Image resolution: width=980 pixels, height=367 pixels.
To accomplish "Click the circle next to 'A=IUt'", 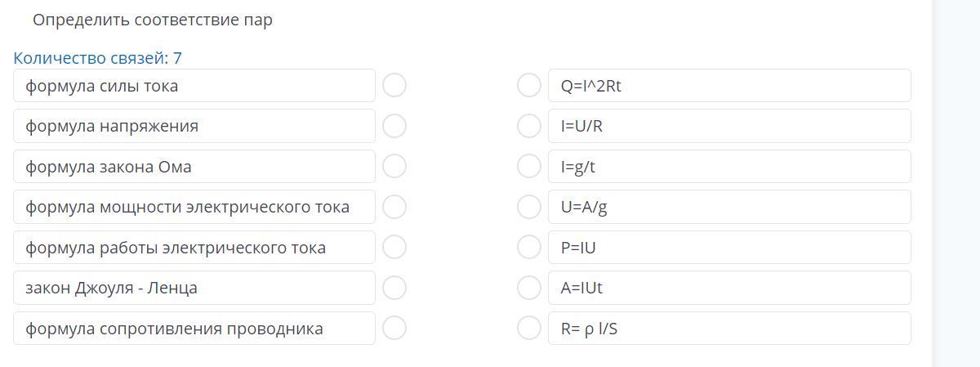I will pos(529,288).
